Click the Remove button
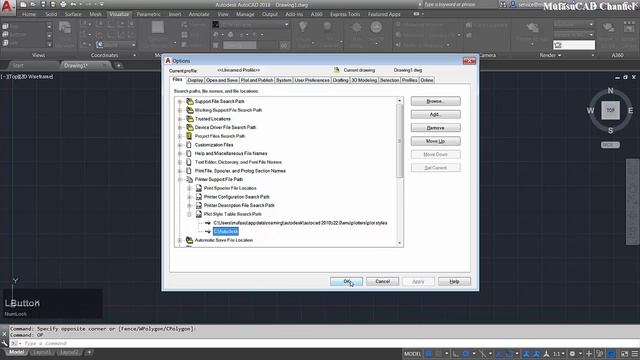Viewport: 640px width, 360px height. pos(436,128)
